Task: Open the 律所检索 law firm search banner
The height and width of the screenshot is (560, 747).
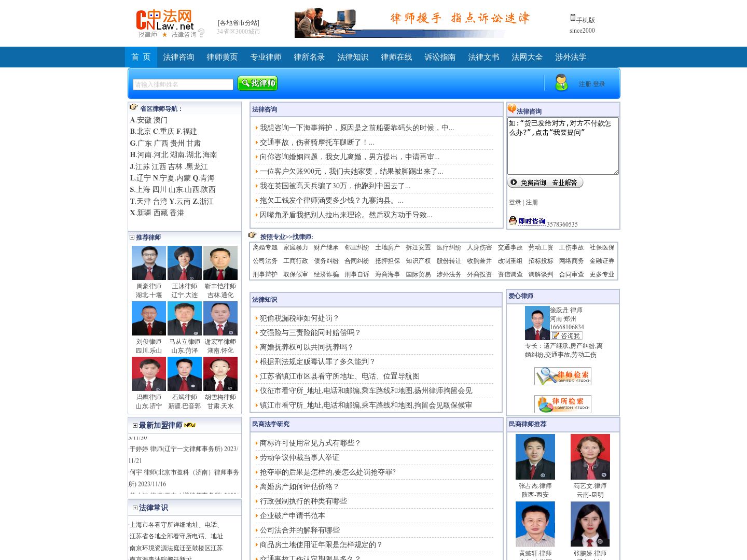Action: [x=563, y=404]
